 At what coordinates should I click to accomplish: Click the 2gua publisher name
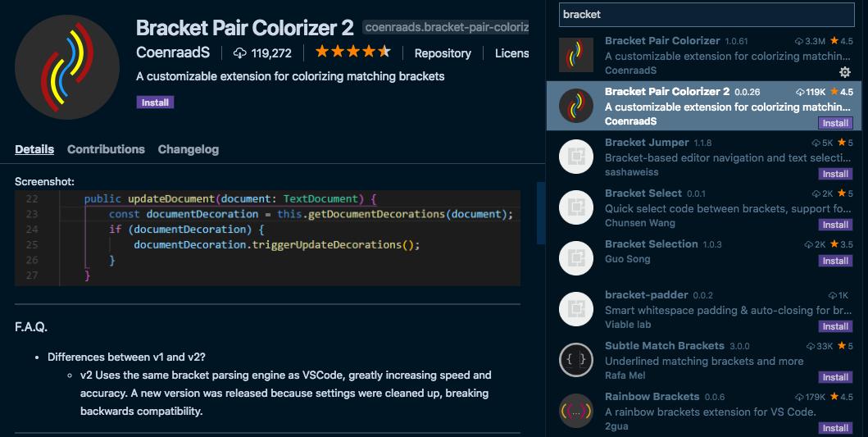click(616, 426)
